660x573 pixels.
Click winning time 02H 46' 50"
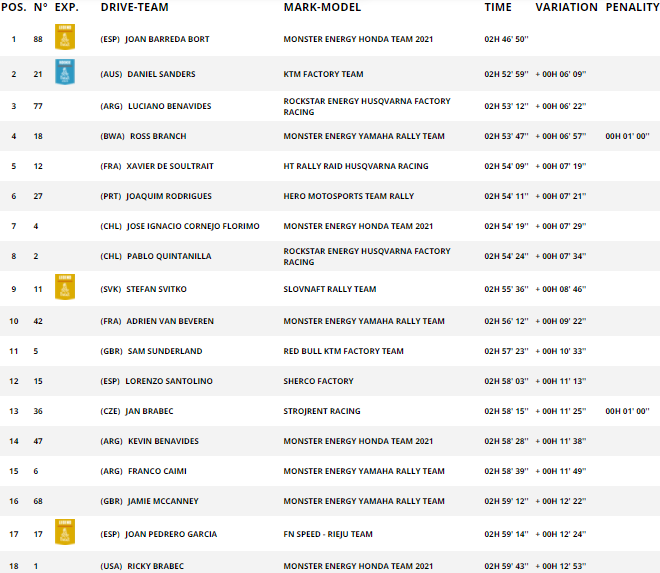tap(506, 39)
